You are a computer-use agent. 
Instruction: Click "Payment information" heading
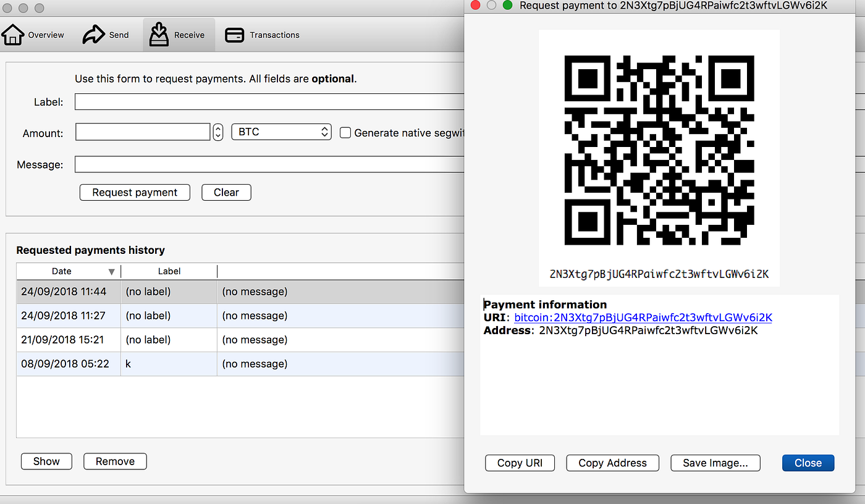[x=545, y=304]
